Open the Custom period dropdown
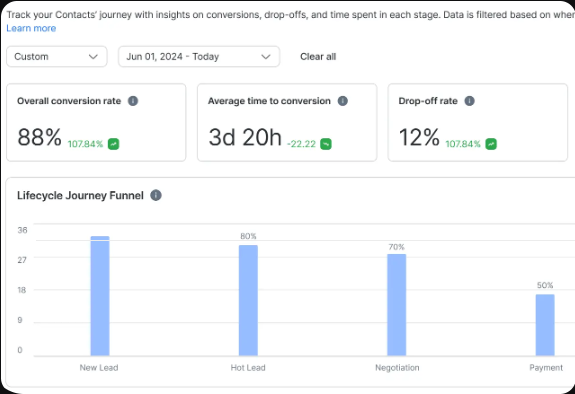This screenshot has width=575, height=394. click(57, 56)
